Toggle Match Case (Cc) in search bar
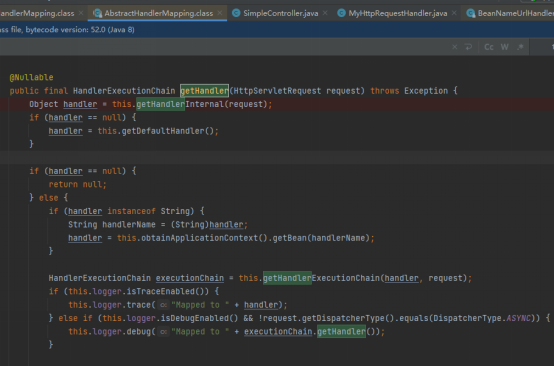 (x=489, y=47)
